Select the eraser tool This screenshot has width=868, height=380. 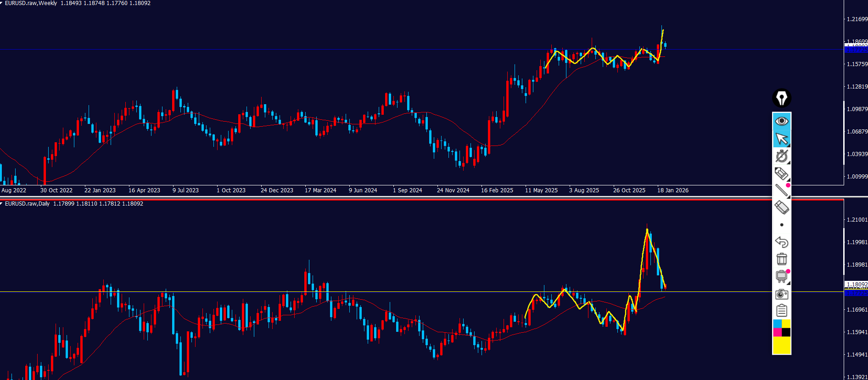[x=781, y=207]
